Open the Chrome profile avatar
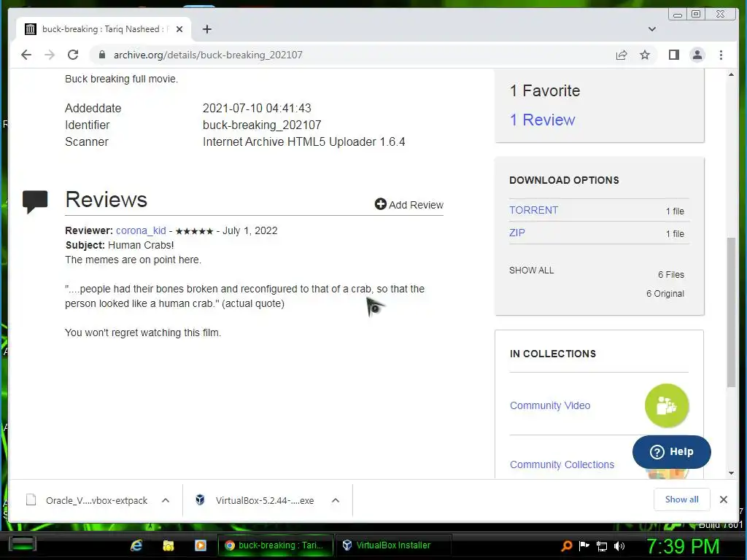Image resolution: width=747 pixels, height=560 pixels. pyautogui.click(x=697, y=55)
